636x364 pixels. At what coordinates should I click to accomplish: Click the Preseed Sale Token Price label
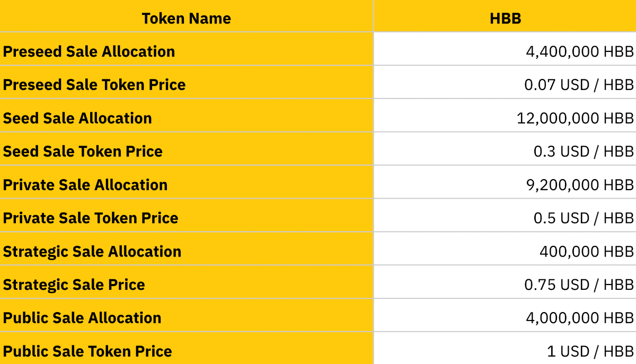tap(94, 85)
